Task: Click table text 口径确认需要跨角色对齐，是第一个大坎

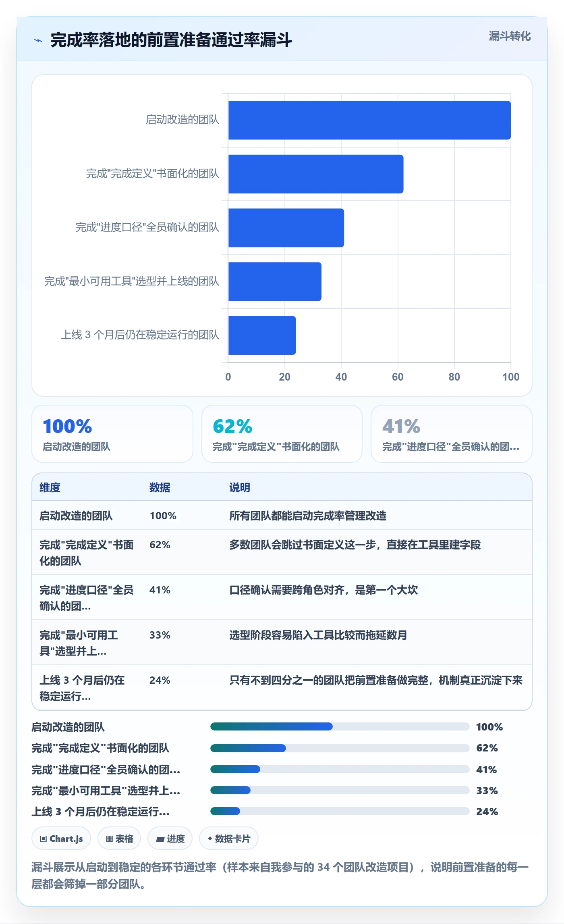Action: pyautogui.click(x=323, y=590)
